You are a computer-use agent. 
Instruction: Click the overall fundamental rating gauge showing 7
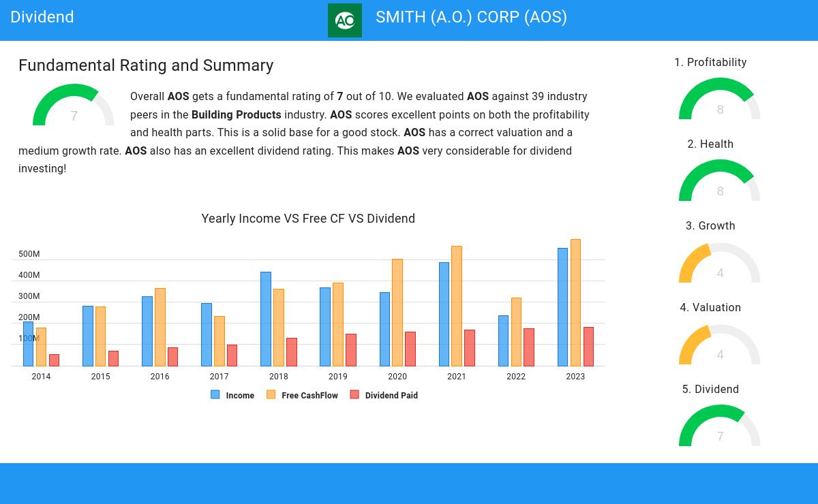click(x=74, y=105)
